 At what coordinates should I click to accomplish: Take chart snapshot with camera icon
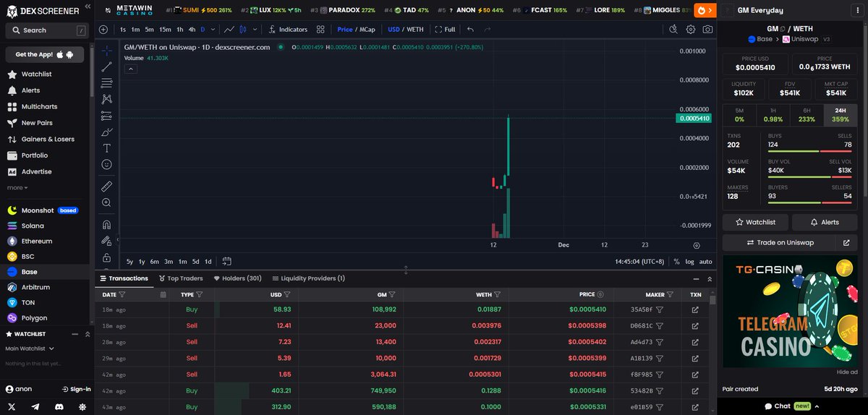pyautogui.click(x=707, y=30)
